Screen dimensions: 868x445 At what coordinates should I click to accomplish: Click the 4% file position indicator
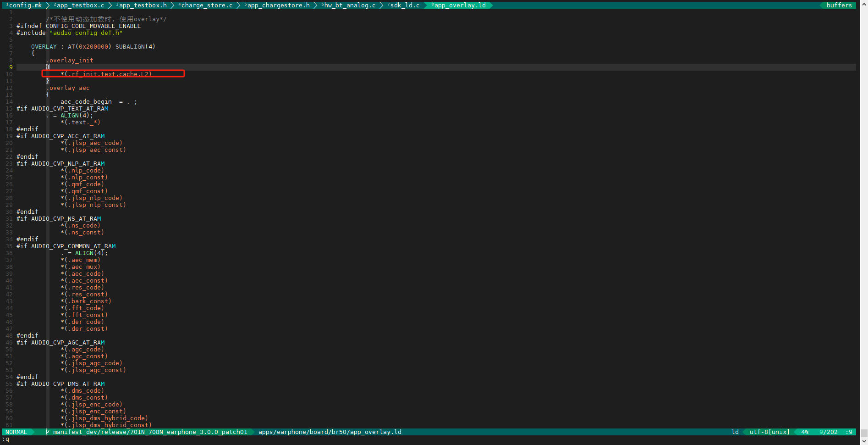pyautogui.click(x=805, y=432)
